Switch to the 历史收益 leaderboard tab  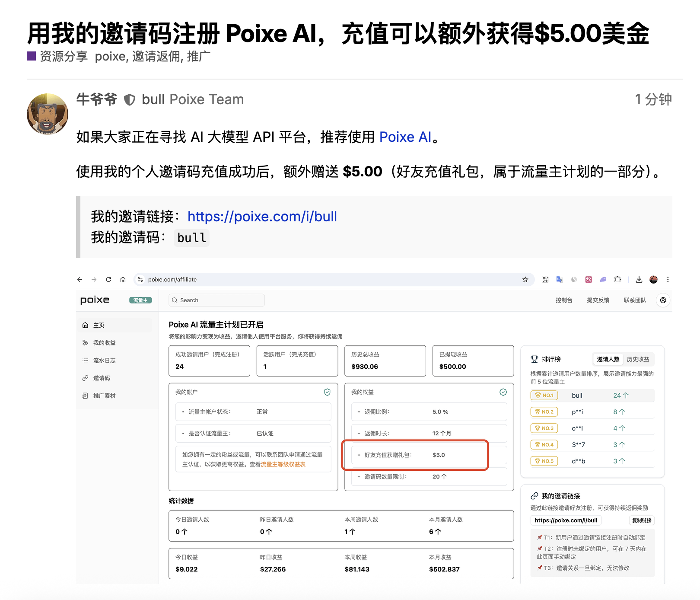coord(638,359)
